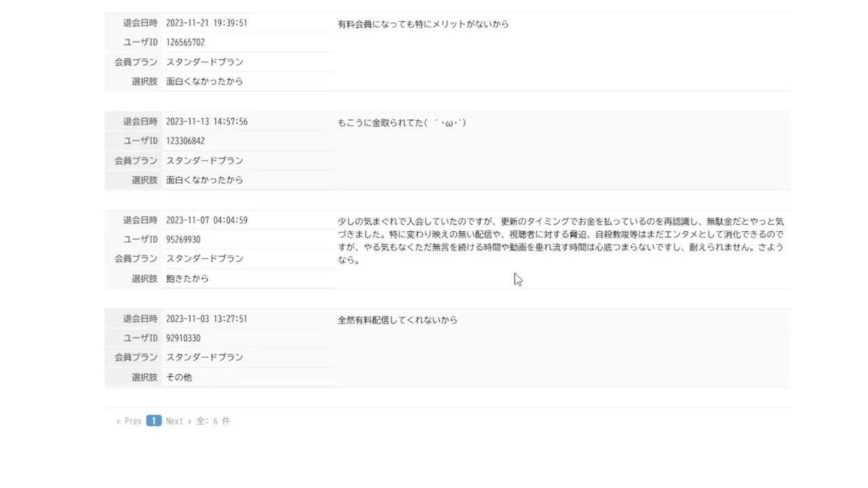The height and width of the screenshot is (488, 868).
Task: Select the withdrawal date 2023-11-07 04:04:59
Action: [x=207, y=220]
